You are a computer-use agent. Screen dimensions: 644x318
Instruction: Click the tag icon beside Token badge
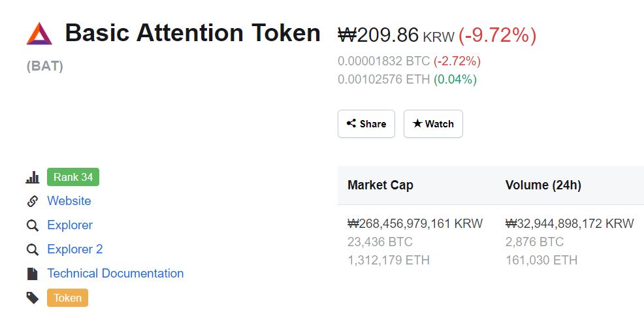[33, 298]
